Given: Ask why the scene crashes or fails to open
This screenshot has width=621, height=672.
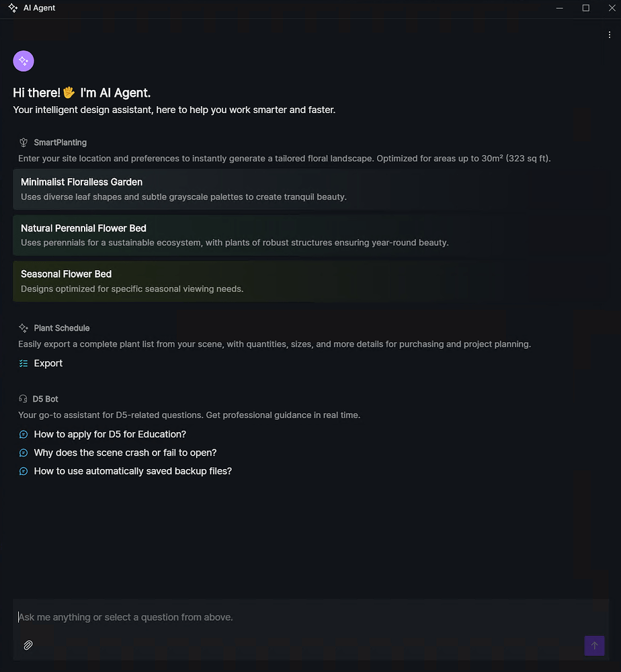Looking at the screenshot, I should (x=125, y=453).
